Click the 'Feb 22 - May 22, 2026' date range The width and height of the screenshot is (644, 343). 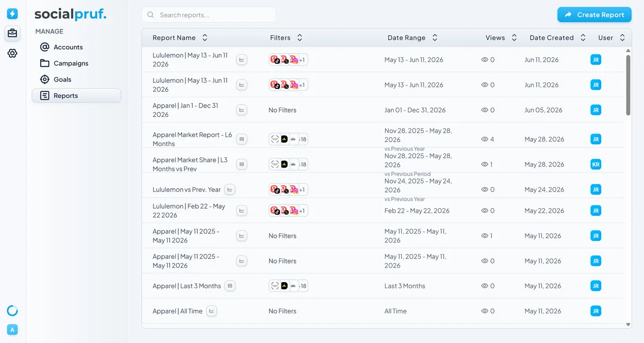(417, 211)
